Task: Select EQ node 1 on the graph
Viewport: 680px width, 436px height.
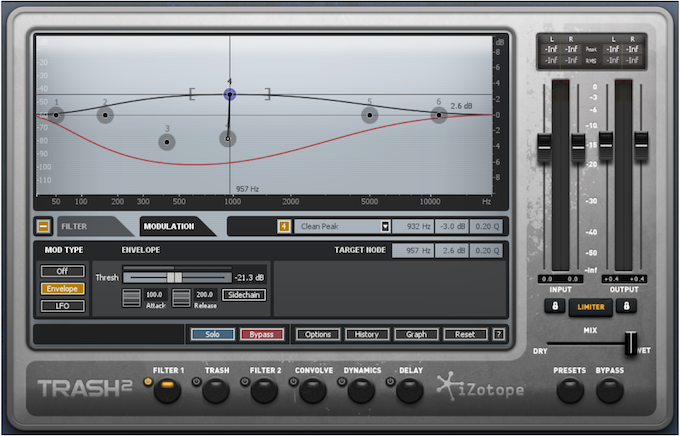Action: point(56,115)
